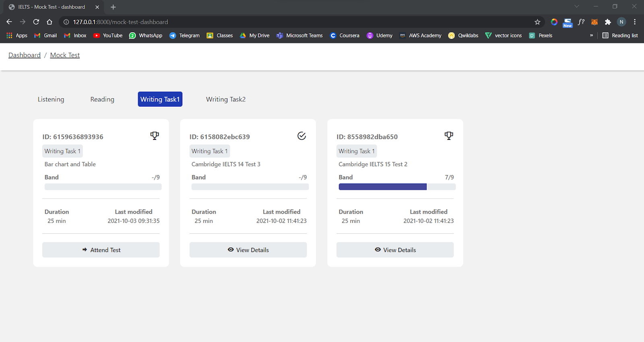
Task: Click Writing Task 1 tag on card 6159636893936
Action: pyautogui.click(x=62, y=151)
